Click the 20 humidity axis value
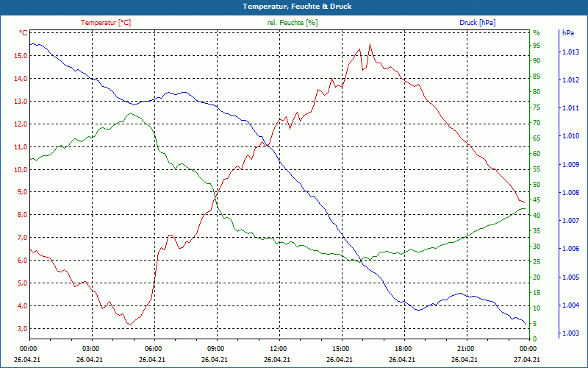The image size is (588, 368). coord(537,277)
